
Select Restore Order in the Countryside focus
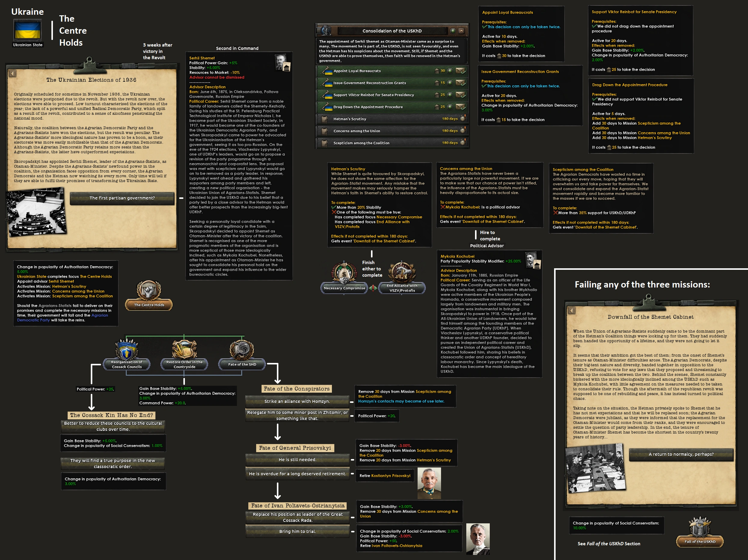(x=184, y=350)
